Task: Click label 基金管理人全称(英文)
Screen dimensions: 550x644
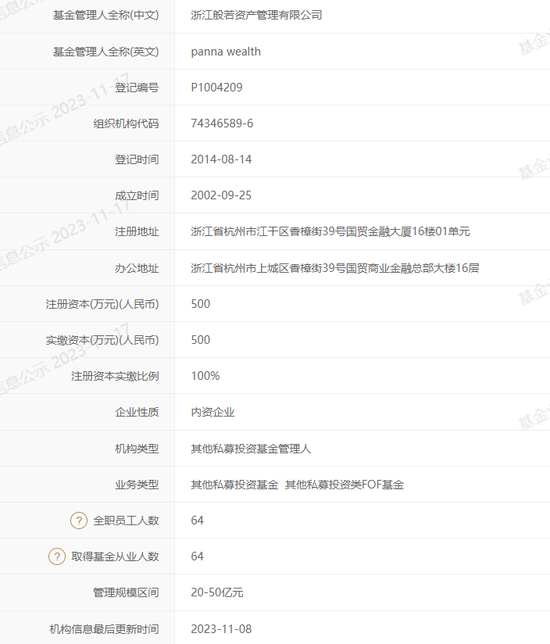Action: [106, 52]
